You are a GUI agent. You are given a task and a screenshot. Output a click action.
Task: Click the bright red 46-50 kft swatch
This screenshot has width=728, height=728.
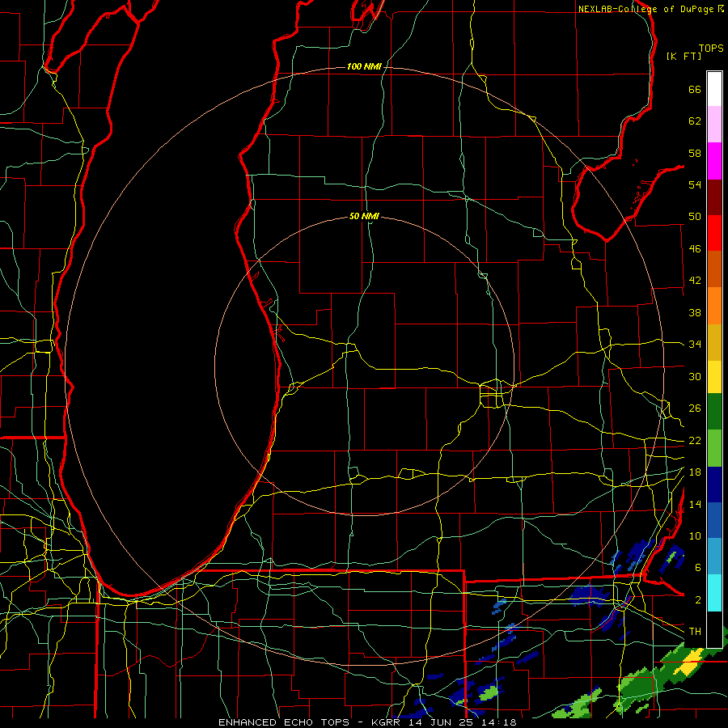pos(714,233)
